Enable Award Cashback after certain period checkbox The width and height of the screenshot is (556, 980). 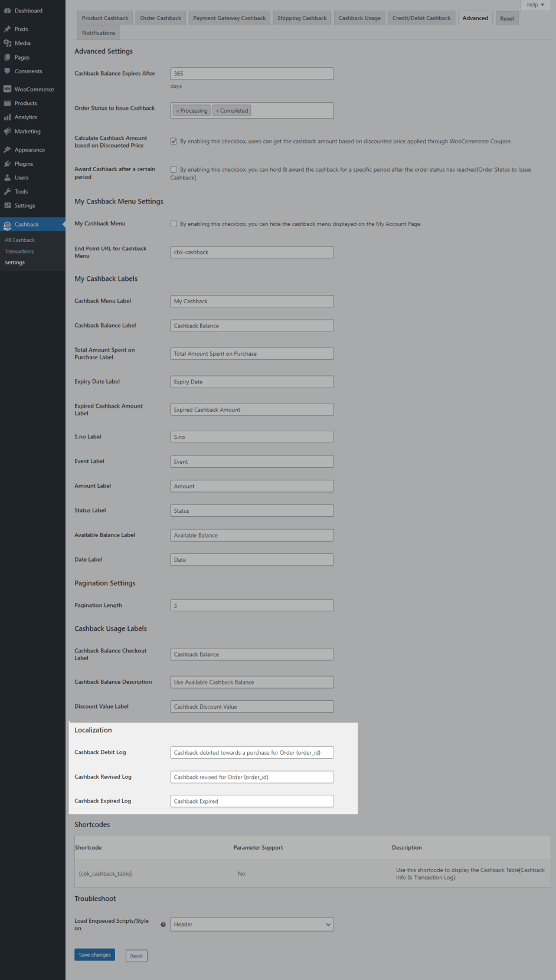174,169
